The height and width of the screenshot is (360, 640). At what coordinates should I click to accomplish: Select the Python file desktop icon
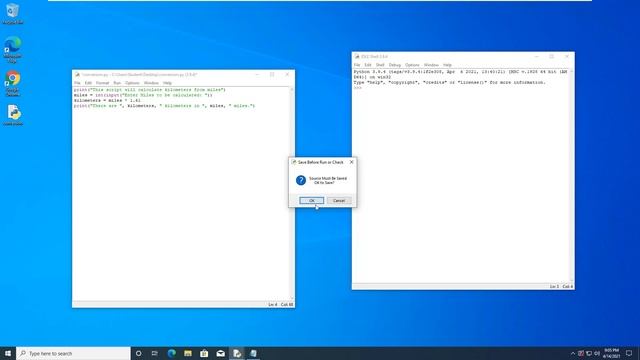point(13,115)
